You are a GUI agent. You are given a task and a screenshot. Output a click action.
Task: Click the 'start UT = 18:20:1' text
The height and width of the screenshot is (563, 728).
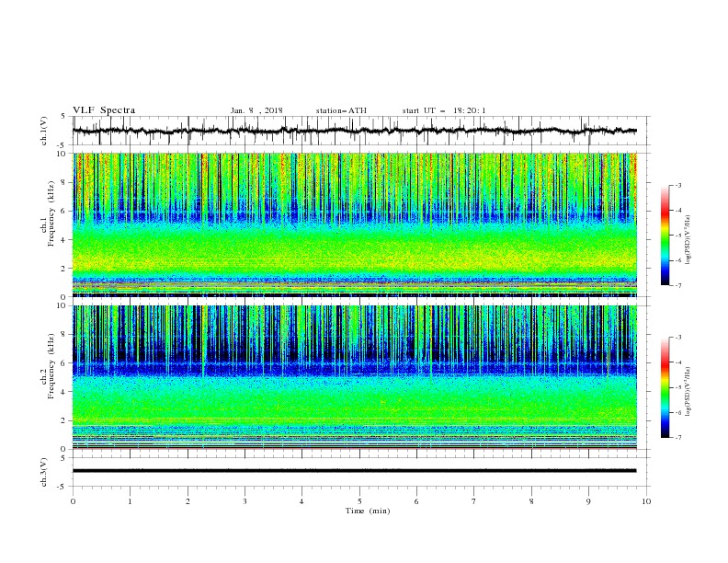[444, 110]
